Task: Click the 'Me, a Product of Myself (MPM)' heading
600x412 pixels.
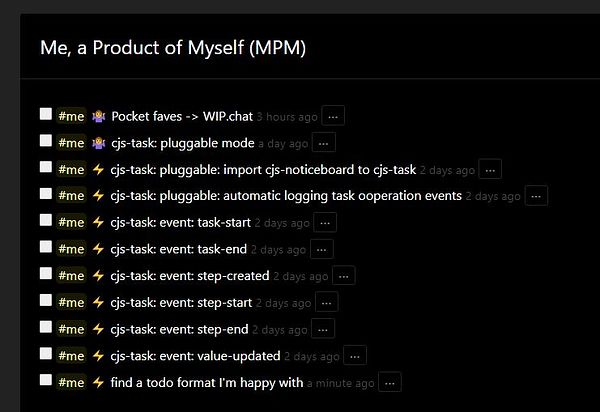Action: (173, 48)
